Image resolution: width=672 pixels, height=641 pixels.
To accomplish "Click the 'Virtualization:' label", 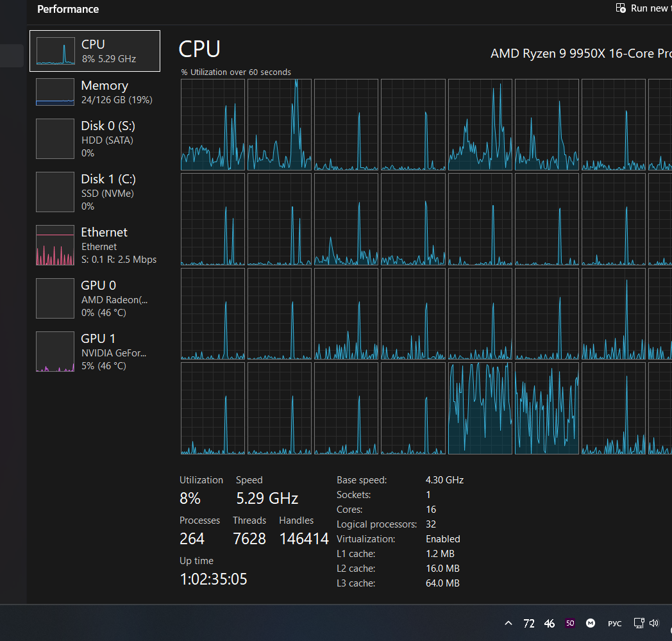I will 365,539.
